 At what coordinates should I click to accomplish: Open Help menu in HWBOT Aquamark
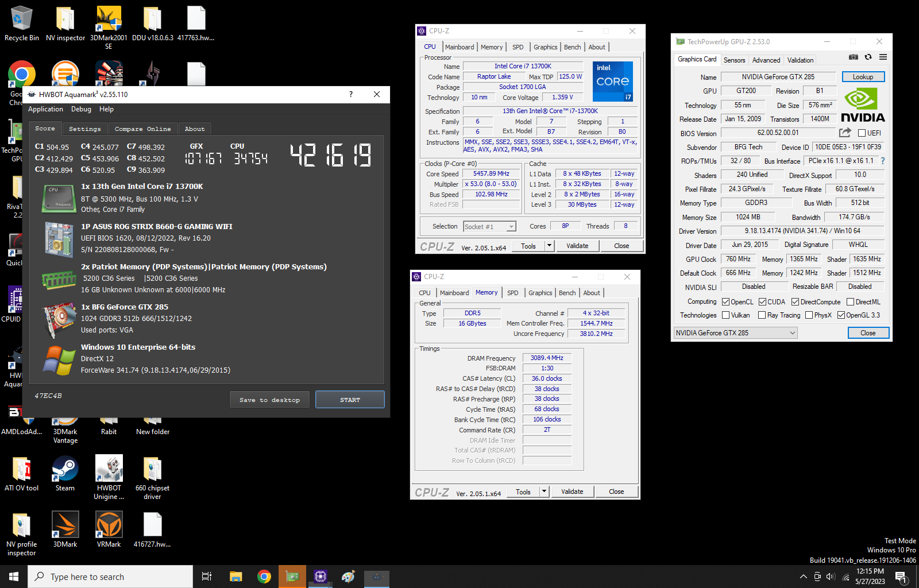point(106,109)
